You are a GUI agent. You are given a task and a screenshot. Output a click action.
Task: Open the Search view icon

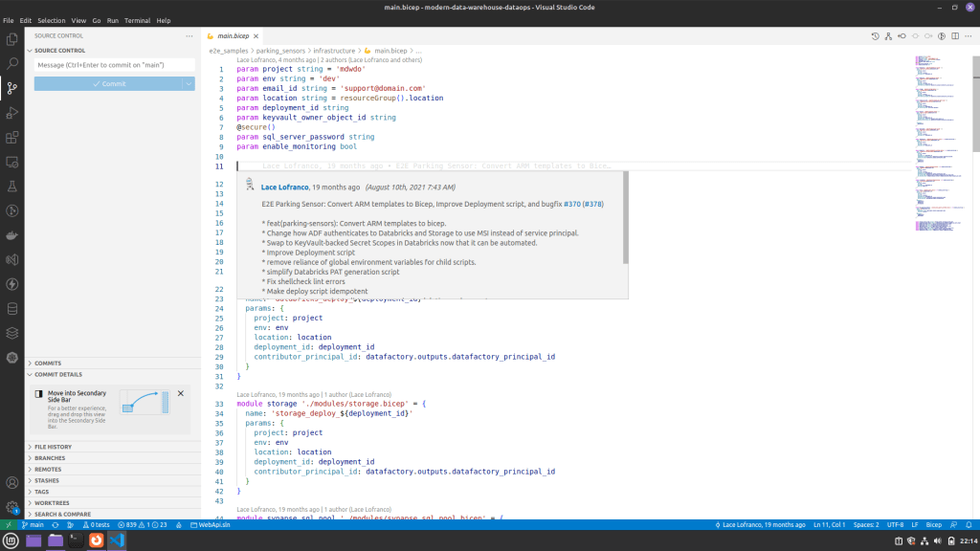click(12, 63)
